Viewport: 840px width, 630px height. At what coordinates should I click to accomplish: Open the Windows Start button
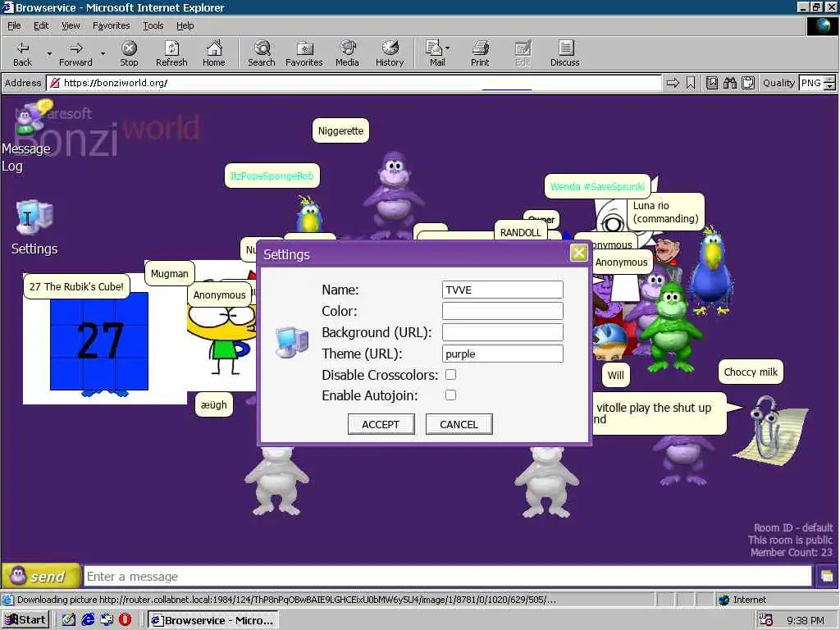[x=25, y=620]
